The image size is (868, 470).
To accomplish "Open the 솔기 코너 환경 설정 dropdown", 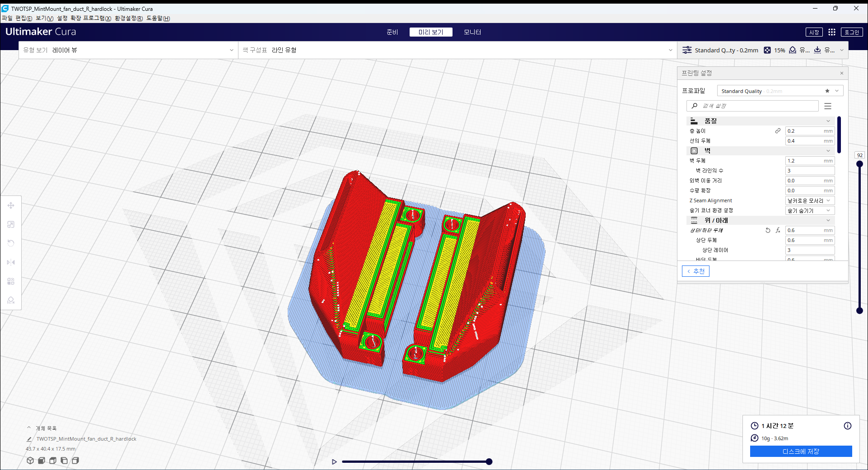I will point(810,210).
